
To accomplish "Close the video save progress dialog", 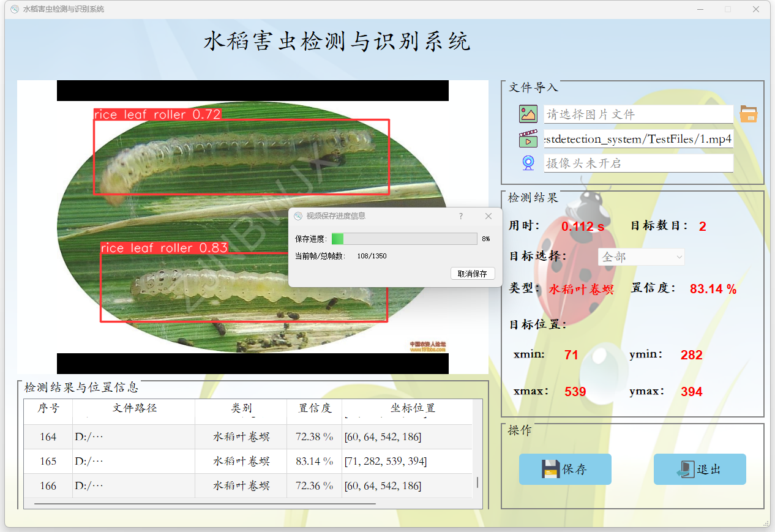I will [488, 216].
